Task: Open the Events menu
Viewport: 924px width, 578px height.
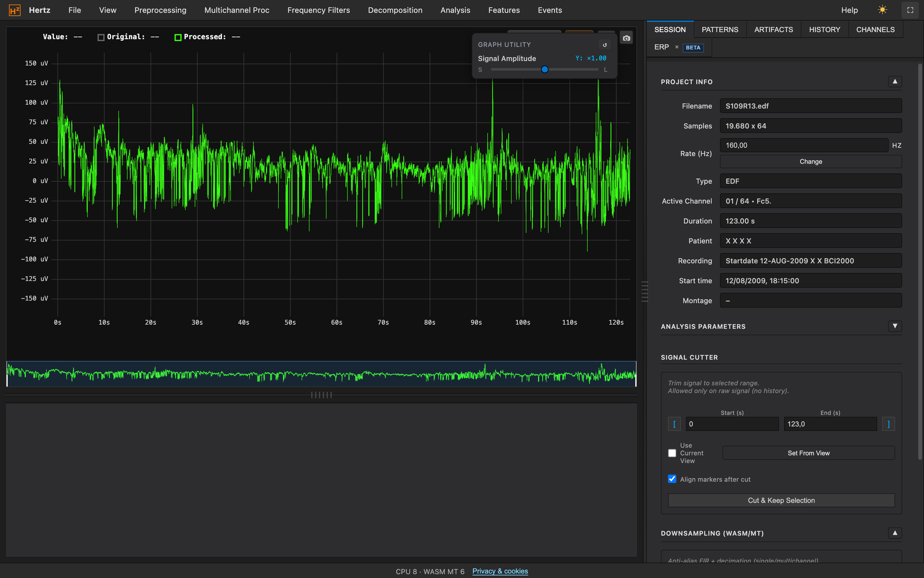Action: pos(550,10)
